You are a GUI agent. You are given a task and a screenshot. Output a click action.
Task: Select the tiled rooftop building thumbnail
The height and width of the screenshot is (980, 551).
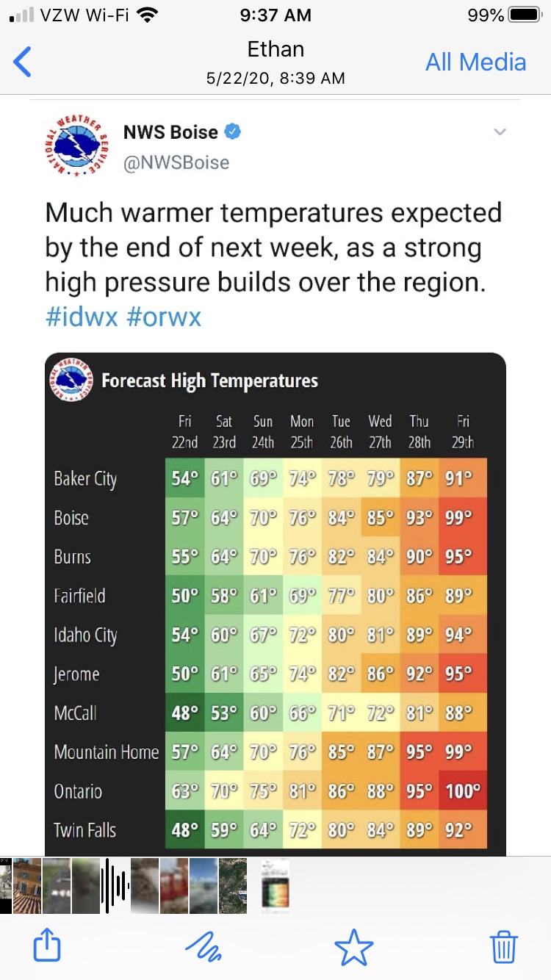pos(27,886)
